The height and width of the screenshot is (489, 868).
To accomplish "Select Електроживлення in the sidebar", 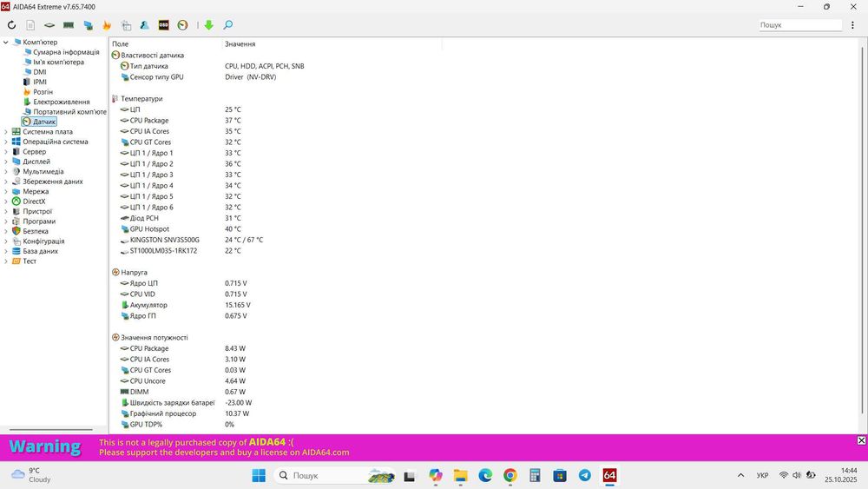I will pos(61,102).
